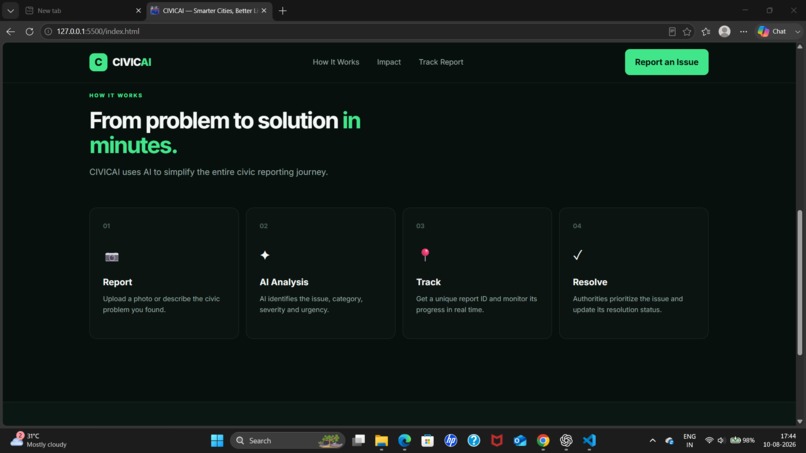Click the sparkle icon in AI Analysis card
Screen dimensions: 806x453
[265, 255]
